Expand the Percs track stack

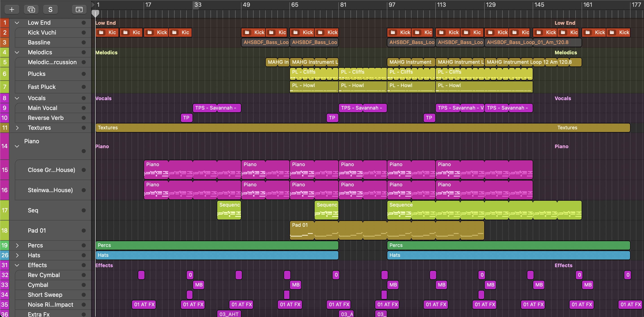[x=17, y=245]
